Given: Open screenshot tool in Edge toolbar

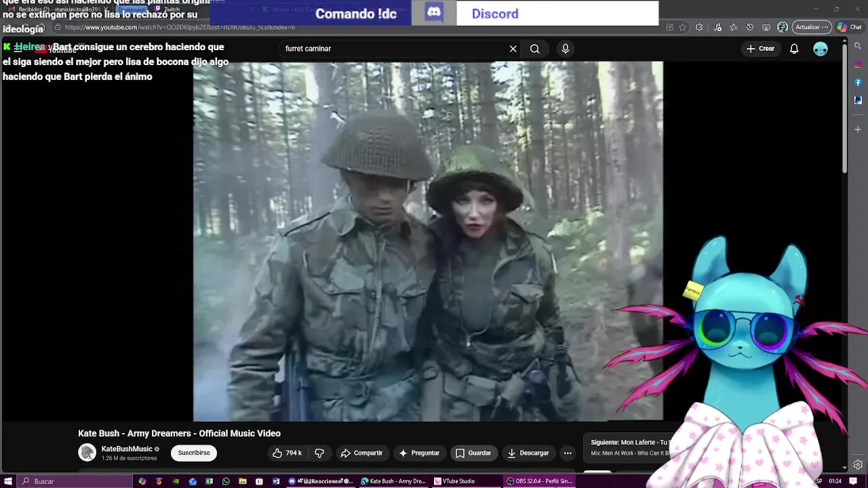Looking at the screenshot, I should point(766,27).
